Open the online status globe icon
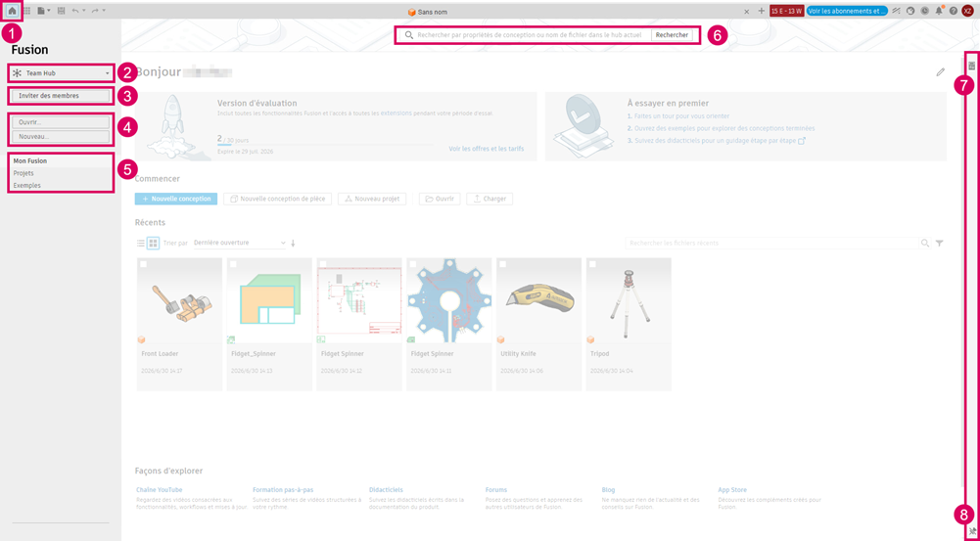 click(x=910, y=11)
